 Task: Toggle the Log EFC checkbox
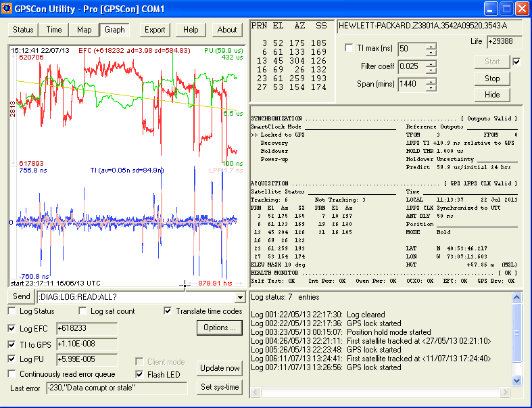coord(11,328)
